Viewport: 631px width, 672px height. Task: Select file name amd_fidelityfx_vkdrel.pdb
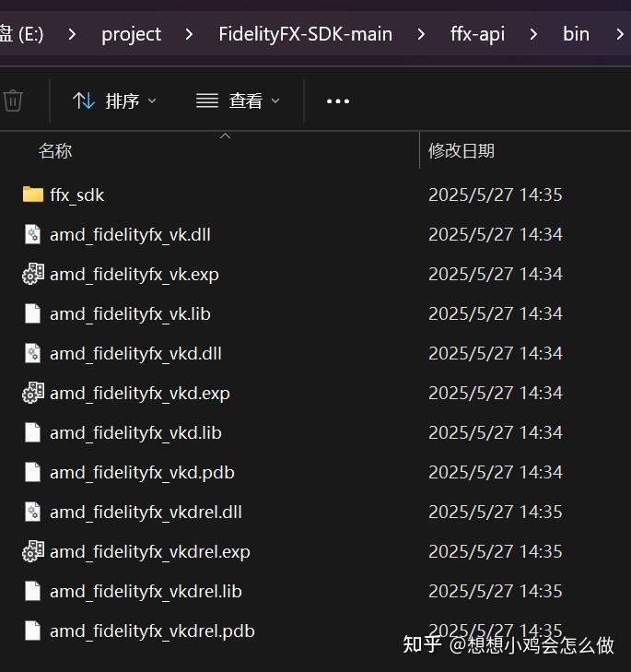153,631
